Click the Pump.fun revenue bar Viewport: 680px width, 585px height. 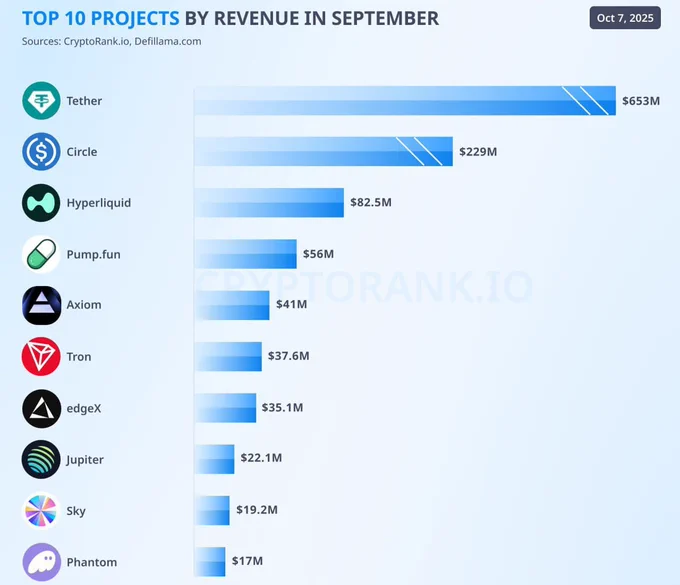tap(245, 254)
